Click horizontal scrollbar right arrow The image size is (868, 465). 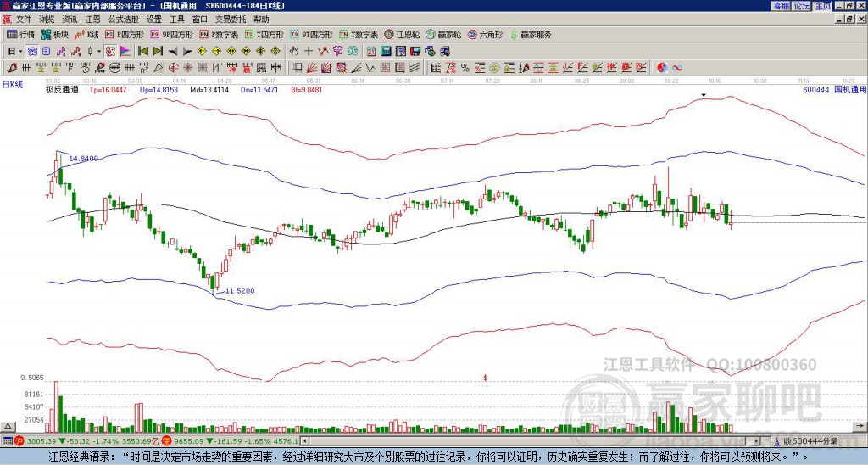point(757,441)
